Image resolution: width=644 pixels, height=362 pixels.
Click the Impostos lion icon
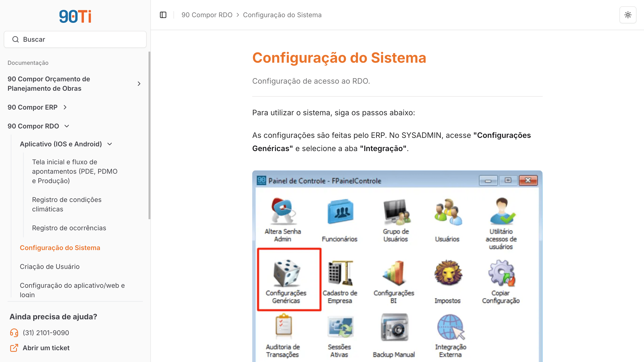pos(448,272)
